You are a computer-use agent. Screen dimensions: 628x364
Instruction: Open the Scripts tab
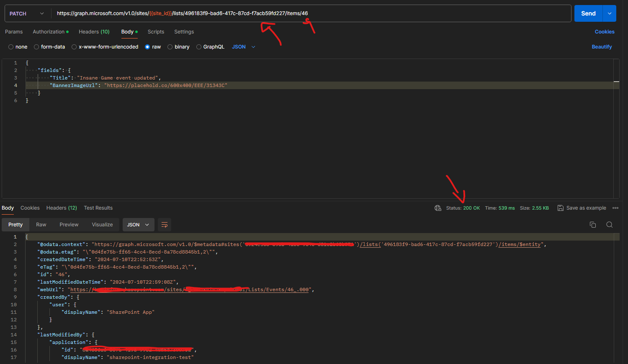tap(156, 32)
